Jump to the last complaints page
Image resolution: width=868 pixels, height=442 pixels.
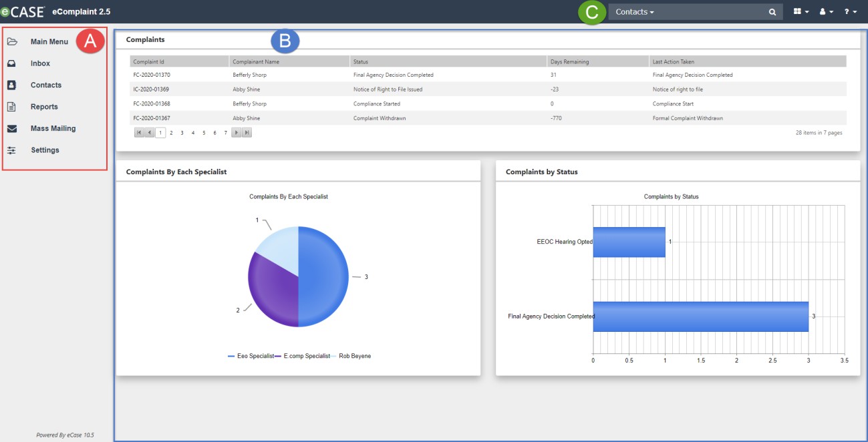coord(247,133)
